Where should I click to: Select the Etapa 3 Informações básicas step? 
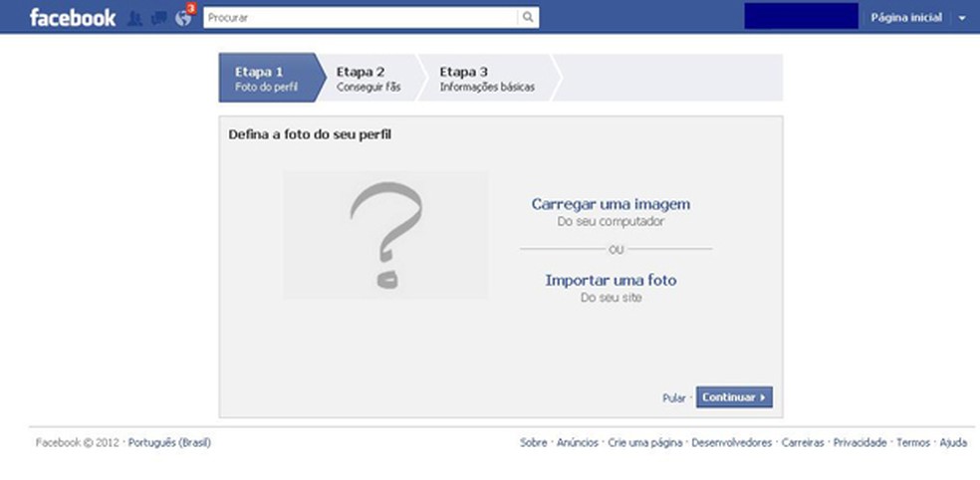(487, 78)
